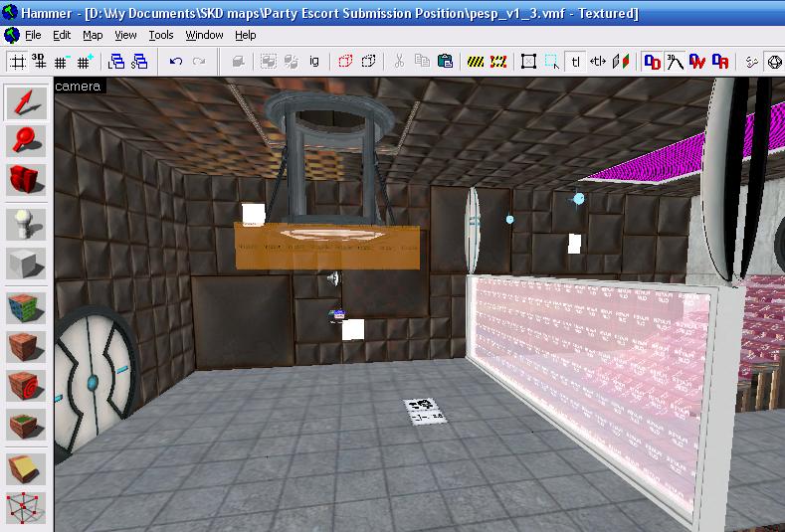
Task: Carve with the selected brush
Action: 239,62
